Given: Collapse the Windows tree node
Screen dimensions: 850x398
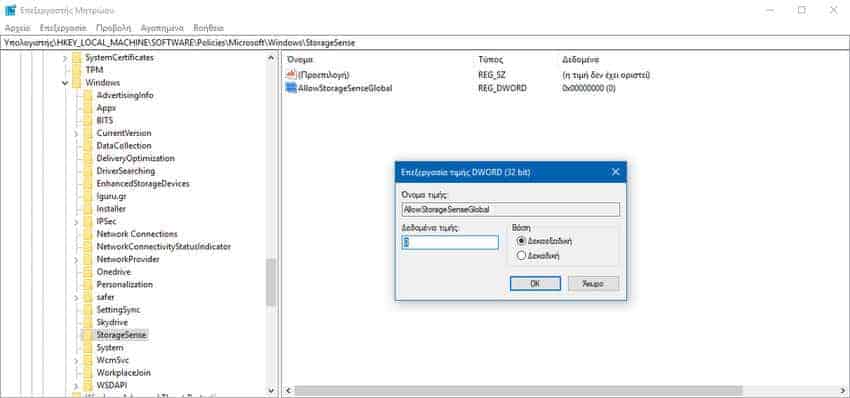Looking at the screenshot, I should 65,83.
